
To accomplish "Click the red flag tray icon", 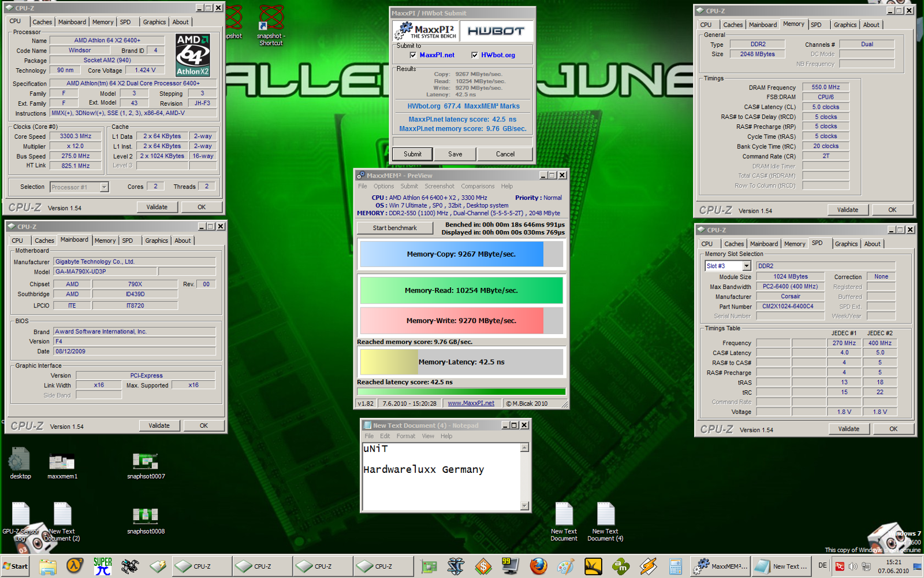I will pyautogui.click(x=840, y=566).
